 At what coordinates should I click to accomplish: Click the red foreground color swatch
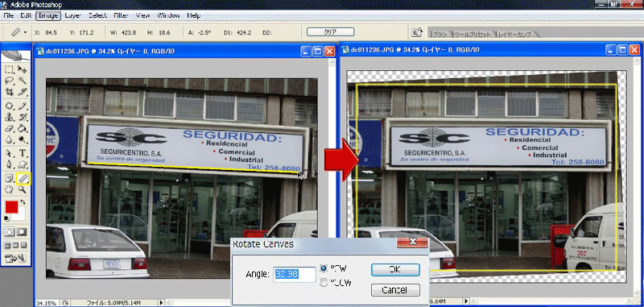(11, 207)
